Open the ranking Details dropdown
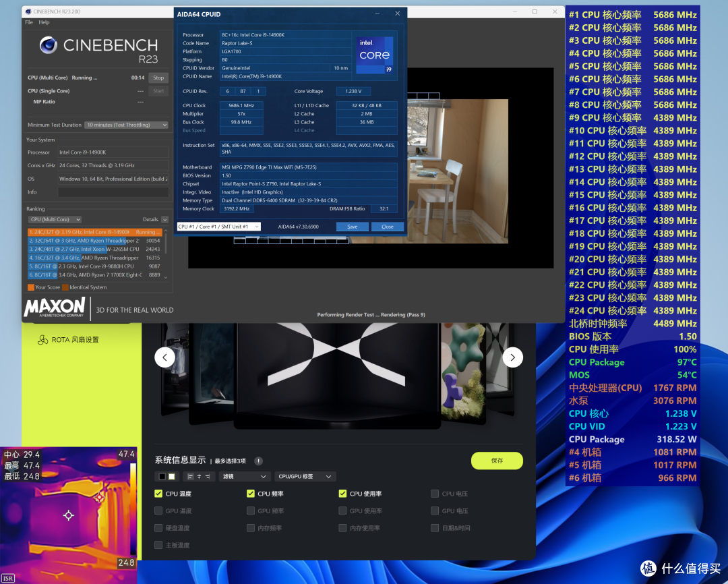The width and height of the screenshot is (728, 584). [x=165, y=219]
